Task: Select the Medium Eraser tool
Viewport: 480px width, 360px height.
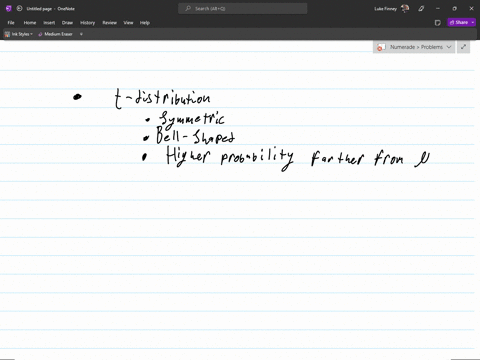Action: click(55, 34)
